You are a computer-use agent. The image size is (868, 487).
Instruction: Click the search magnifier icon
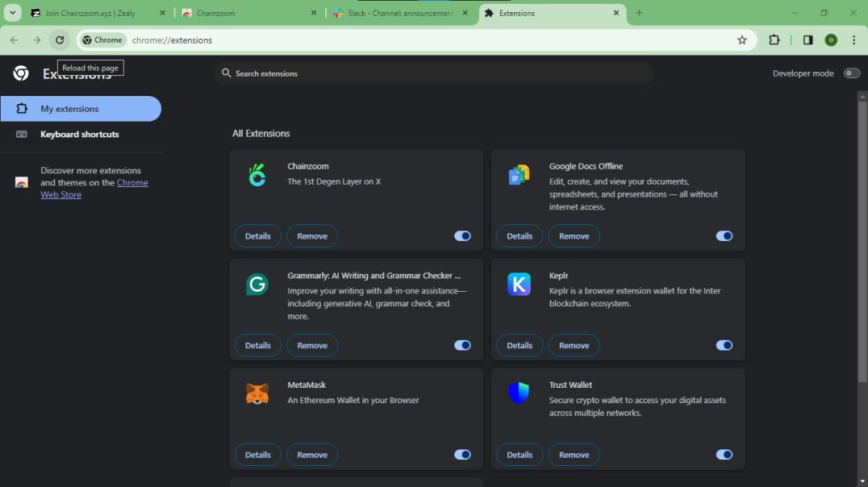pos(226,73)
